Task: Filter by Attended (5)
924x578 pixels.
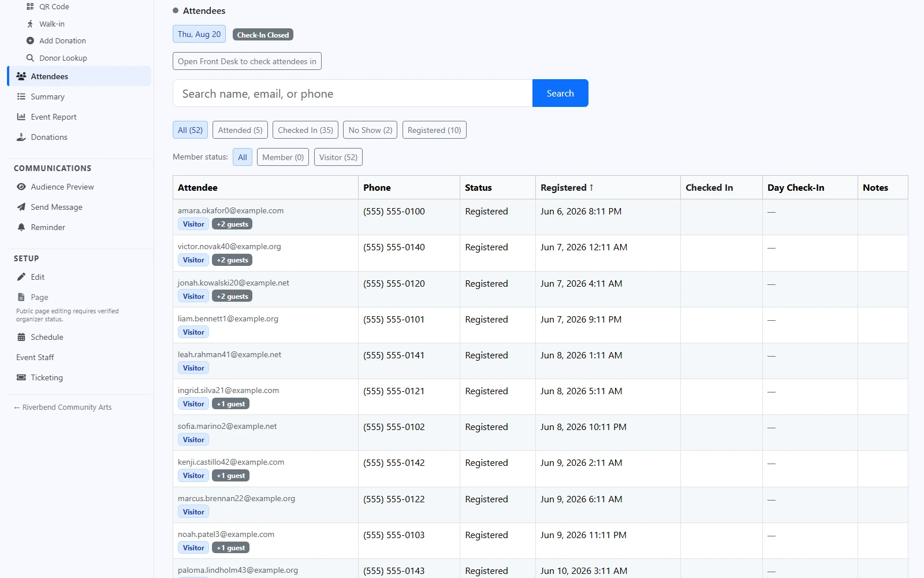Action: click(240, 130)
